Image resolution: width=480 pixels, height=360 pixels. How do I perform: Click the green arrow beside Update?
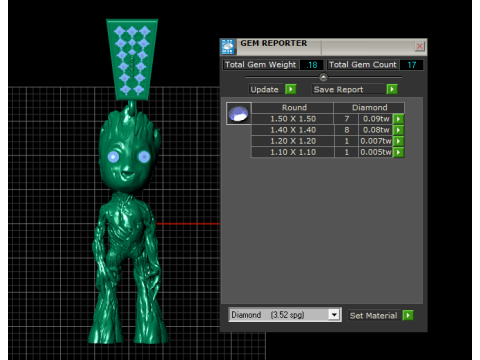[x=291, y=89]
